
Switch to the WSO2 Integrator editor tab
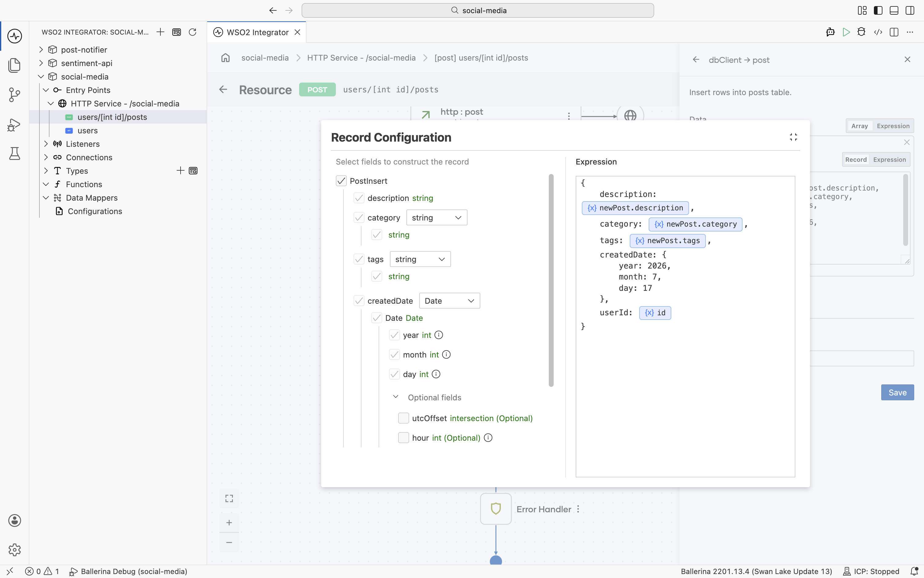[x=257, y=32]
